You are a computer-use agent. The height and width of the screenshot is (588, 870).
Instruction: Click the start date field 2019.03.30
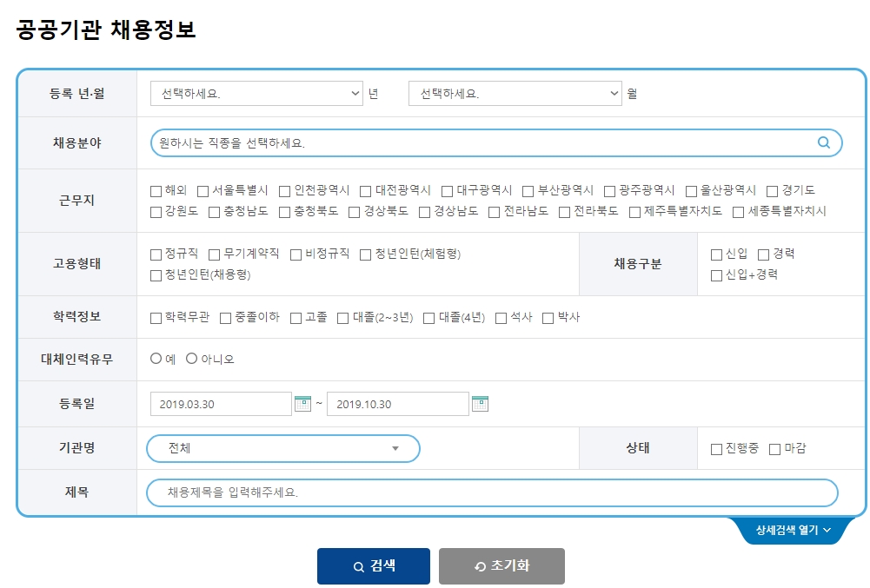click(x=221, y=404)
